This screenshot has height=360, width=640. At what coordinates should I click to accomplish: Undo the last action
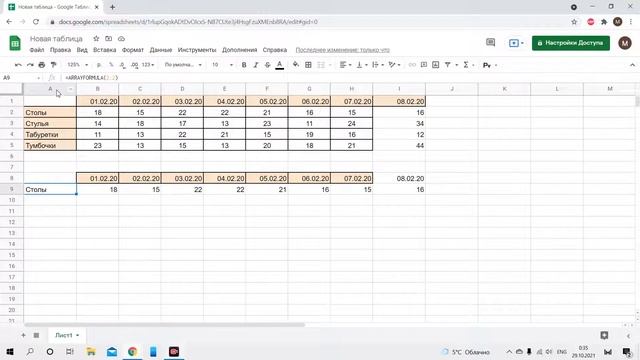(x=18, y=65)
